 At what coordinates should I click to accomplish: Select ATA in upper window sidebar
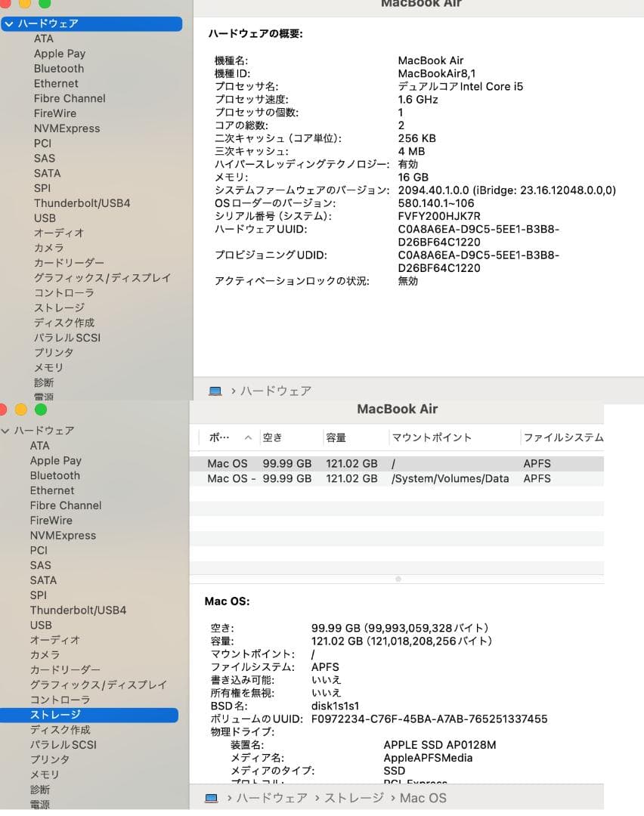point(44,39)
